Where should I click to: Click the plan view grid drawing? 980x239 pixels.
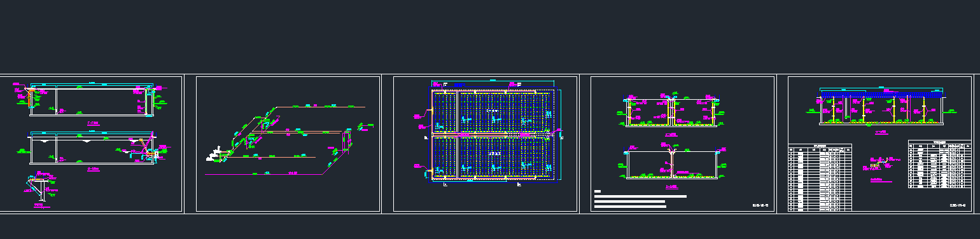[x=494, y=135]
